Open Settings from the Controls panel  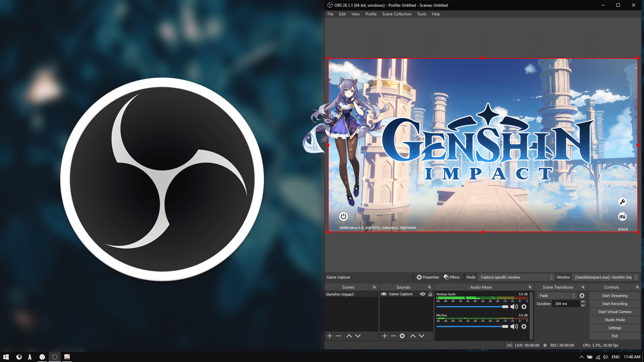coord(614,328)
